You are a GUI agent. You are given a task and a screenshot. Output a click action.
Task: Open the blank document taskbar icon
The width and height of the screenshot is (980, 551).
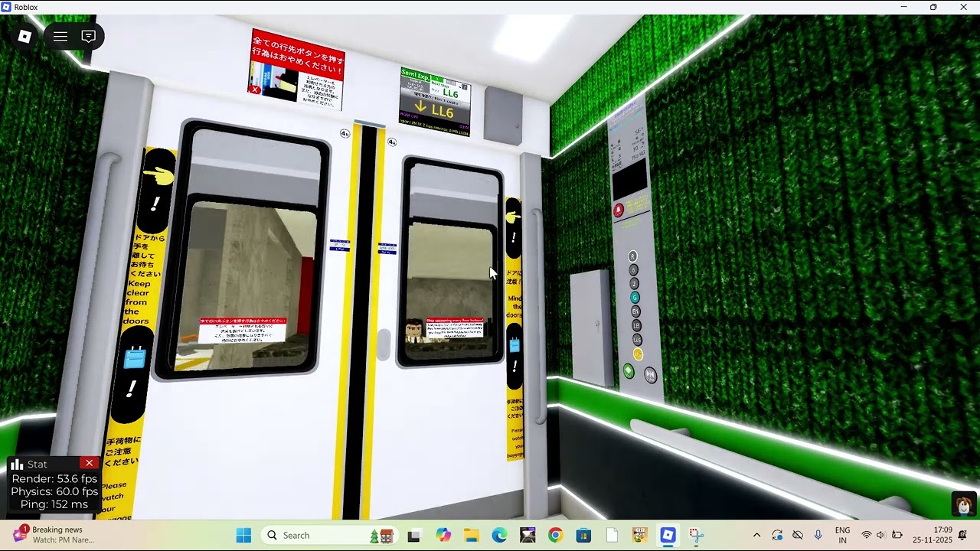click(612, 535)
